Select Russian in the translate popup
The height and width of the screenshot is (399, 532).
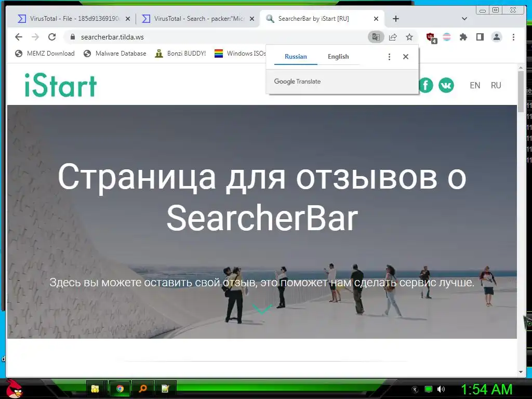[x=296, y=57]
